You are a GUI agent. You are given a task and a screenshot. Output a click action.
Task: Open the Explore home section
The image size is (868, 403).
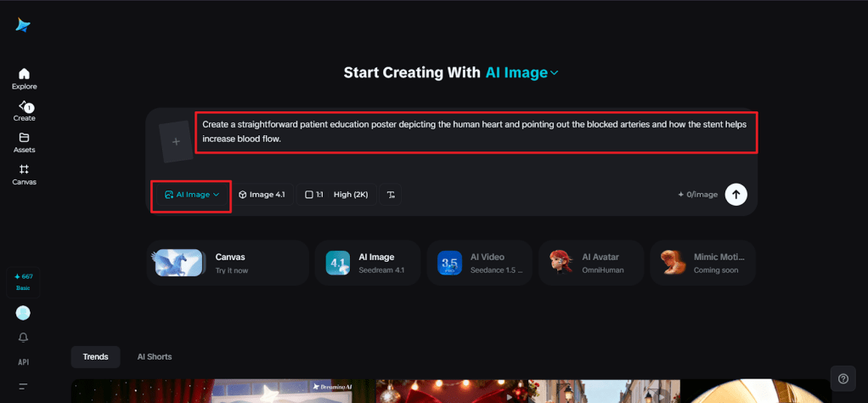coord(24,78)
